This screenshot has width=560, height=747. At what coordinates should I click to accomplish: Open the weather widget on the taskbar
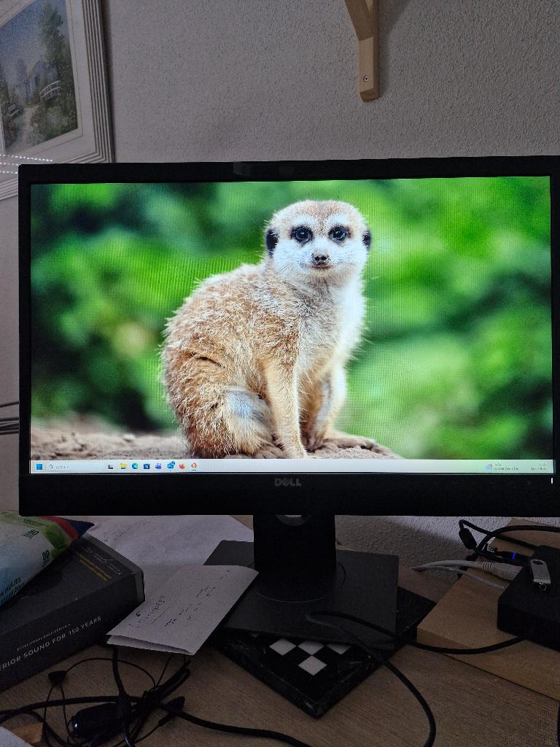tap(502, 467)
